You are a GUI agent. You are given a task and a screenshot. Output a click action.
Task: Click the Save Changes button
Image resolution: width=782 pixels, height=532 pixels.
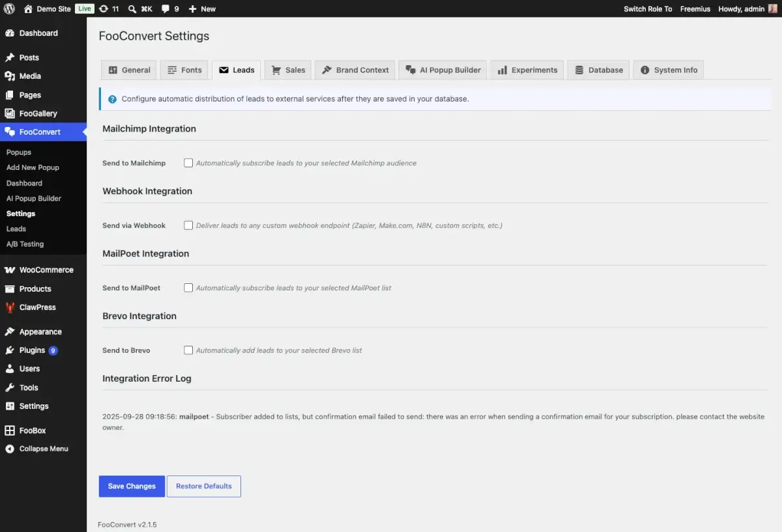point(132,486)
